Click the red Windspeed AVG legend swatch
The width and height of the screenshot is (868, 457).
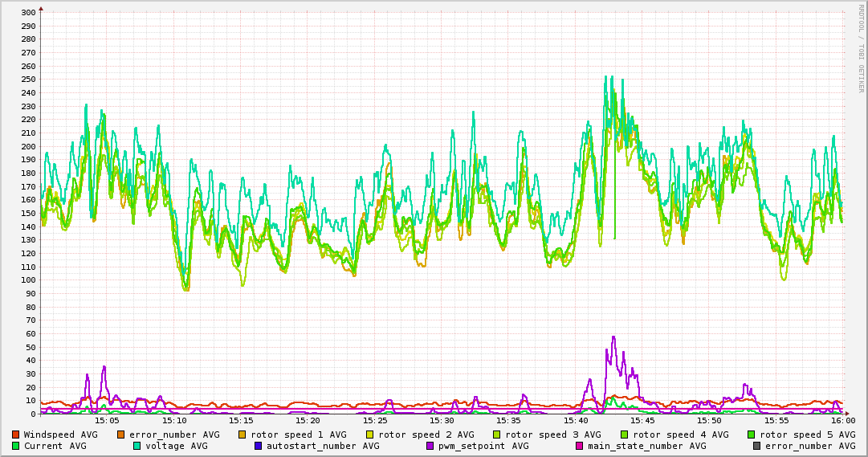point(15,435)
